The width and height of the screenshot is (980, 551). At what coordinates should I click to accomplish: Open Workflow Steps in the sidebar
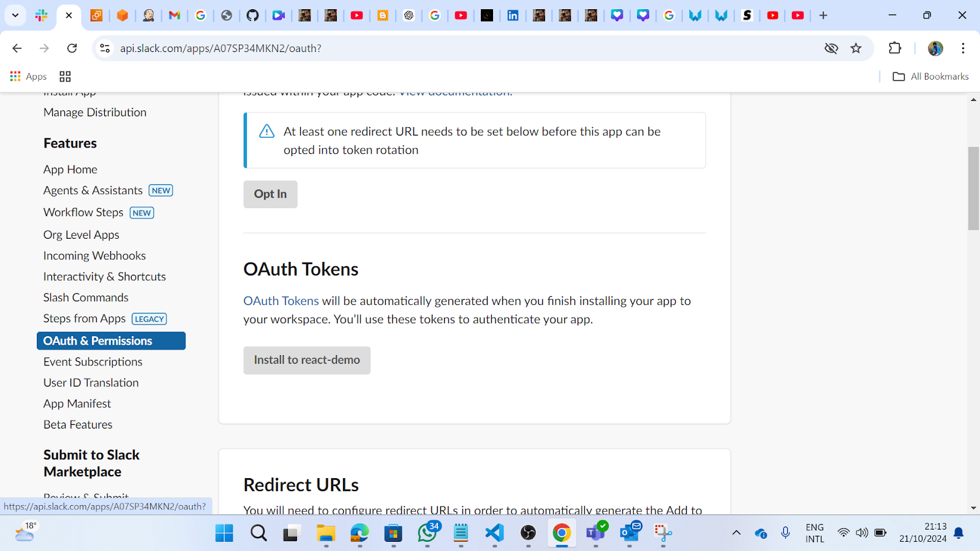tap(83, 212)
